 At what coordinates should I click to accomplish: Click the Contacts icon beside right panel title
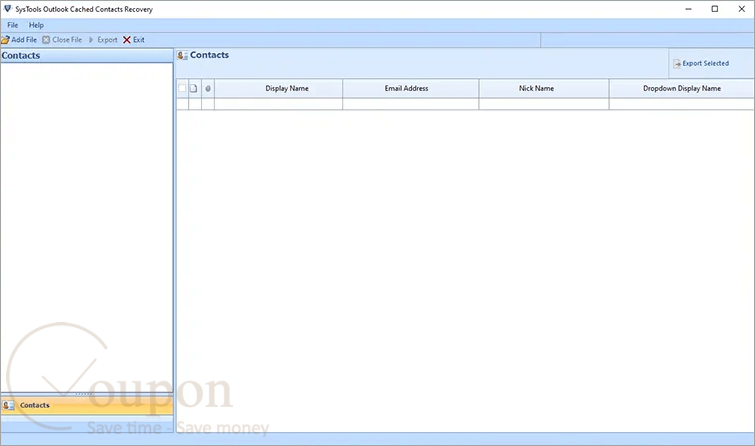coord(182,55)
